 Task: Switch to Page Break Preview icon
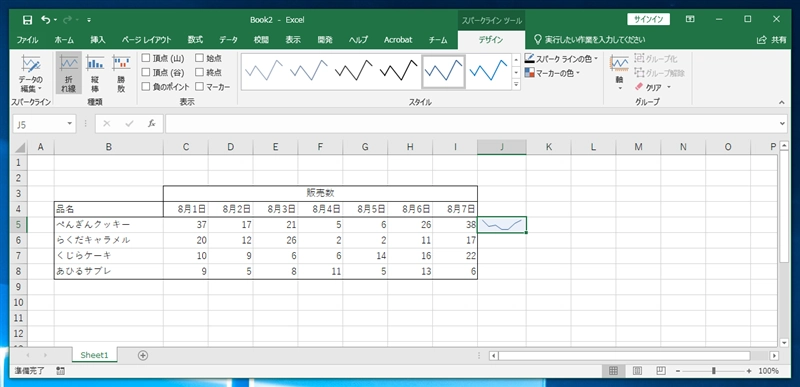(660, 371)
